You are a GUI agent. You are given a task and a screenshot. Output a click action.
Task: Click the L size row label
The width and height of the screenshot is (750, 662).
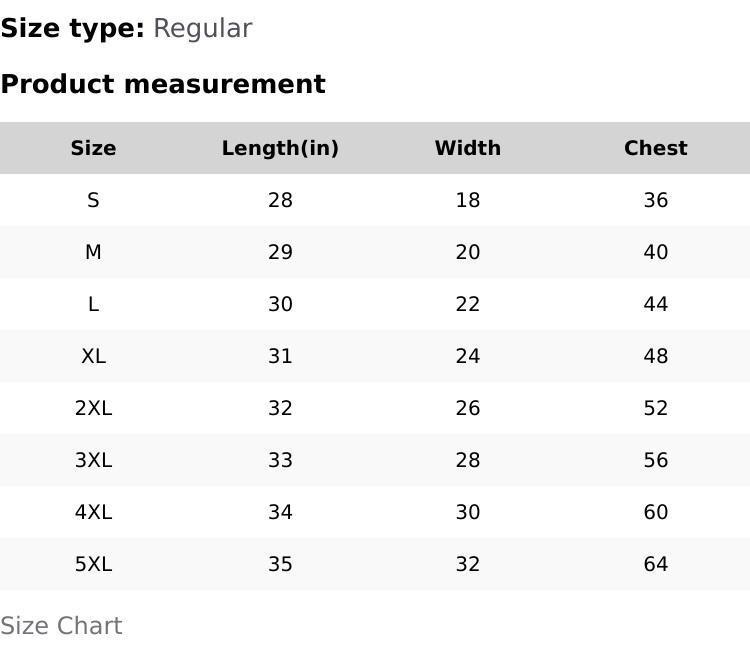[x=93, y=304]
